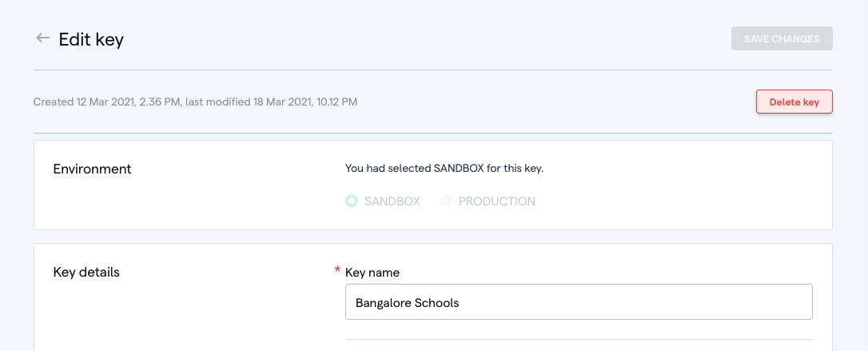The image size is (868, 351).
Task: Click the 'You had selected SANDBOX' message
Action: 449,169
